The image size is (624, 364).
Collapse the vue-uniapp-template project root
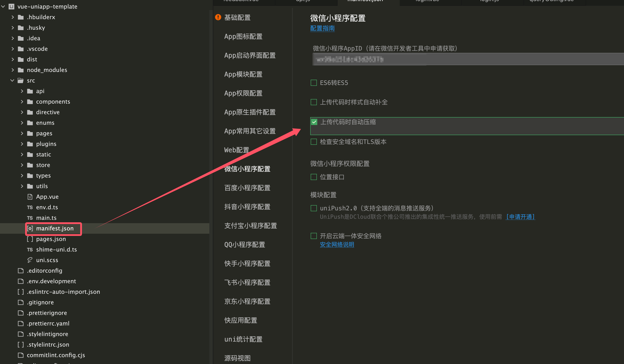tap(3, 7)
